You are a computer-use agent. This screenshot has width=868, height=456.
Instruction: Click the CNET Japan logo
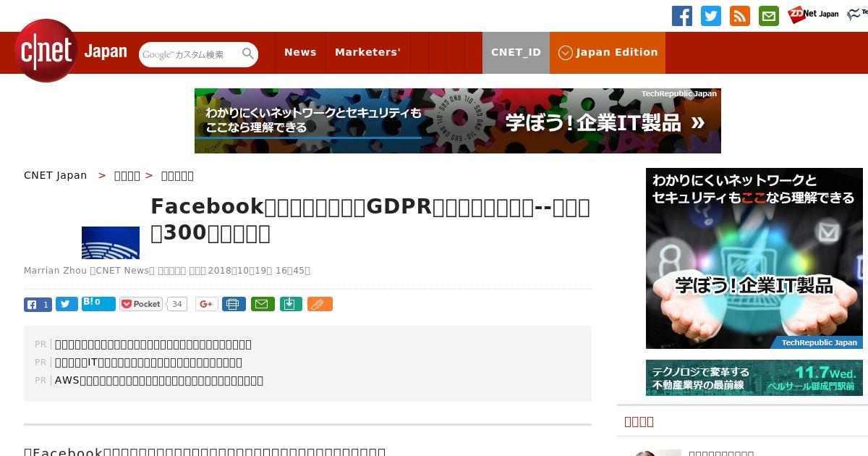[71, 51]
